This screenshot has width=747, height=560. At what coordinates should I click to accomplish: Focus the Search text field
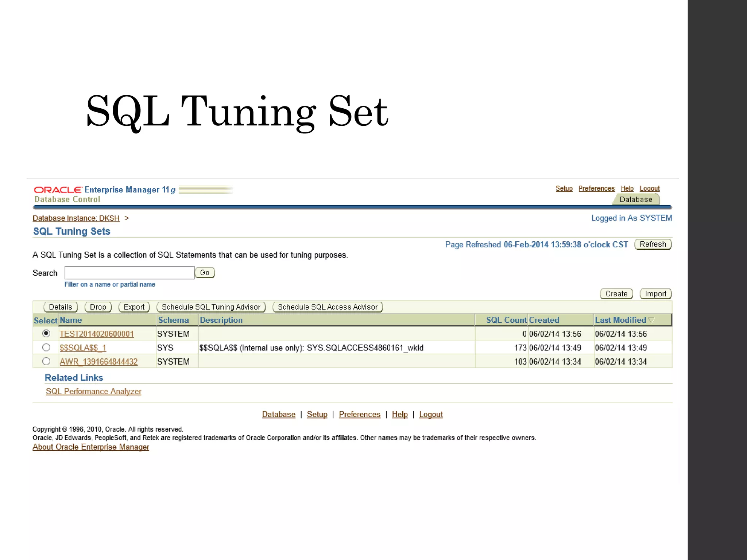point(129,273)
